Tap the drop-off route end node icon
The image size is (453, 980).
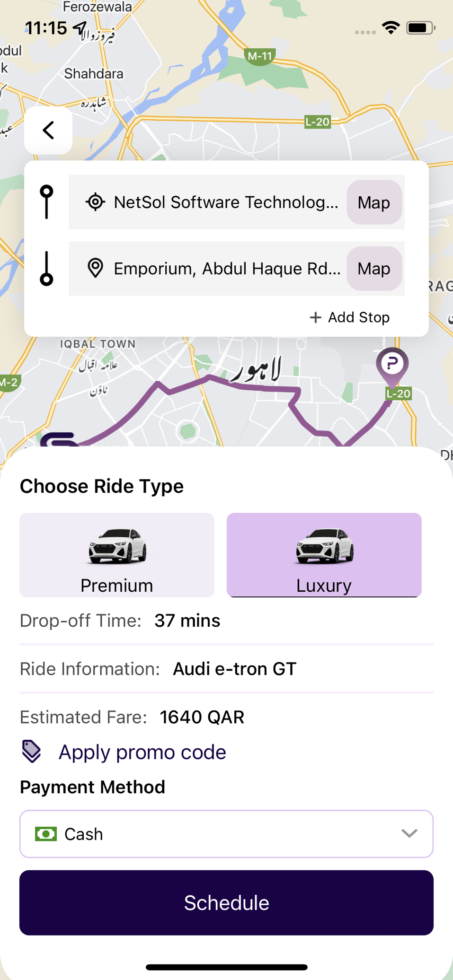pos(46,269)
